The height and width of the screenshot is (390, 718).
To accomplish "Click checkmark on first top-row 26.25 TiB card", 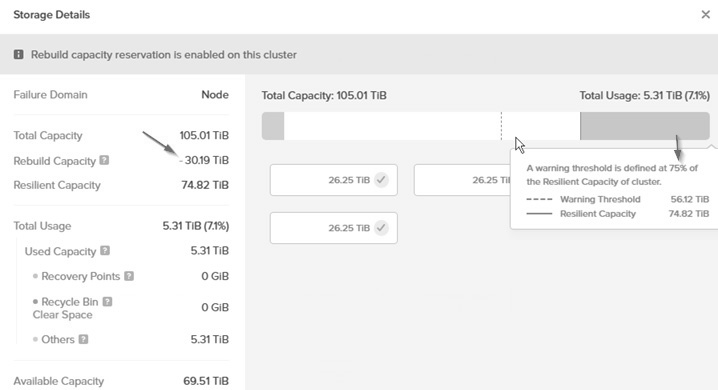I will click(x=381, y=180).
